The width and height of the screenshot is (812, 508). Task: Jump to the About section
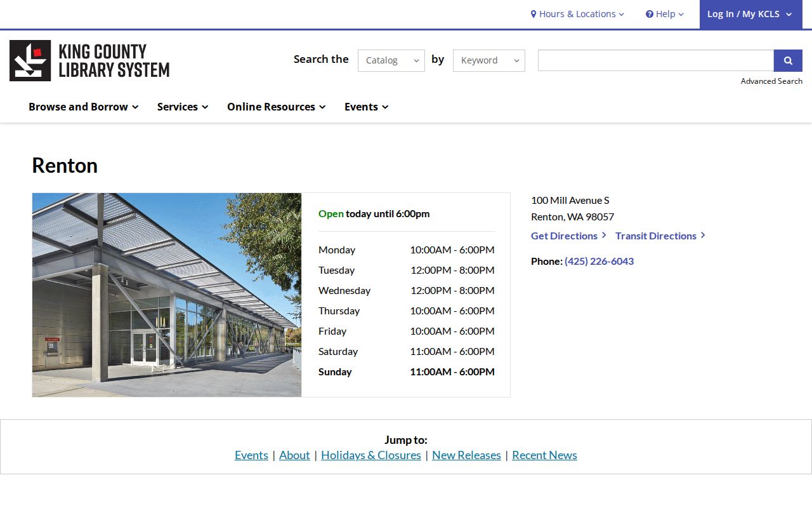[x=294, y=455]
